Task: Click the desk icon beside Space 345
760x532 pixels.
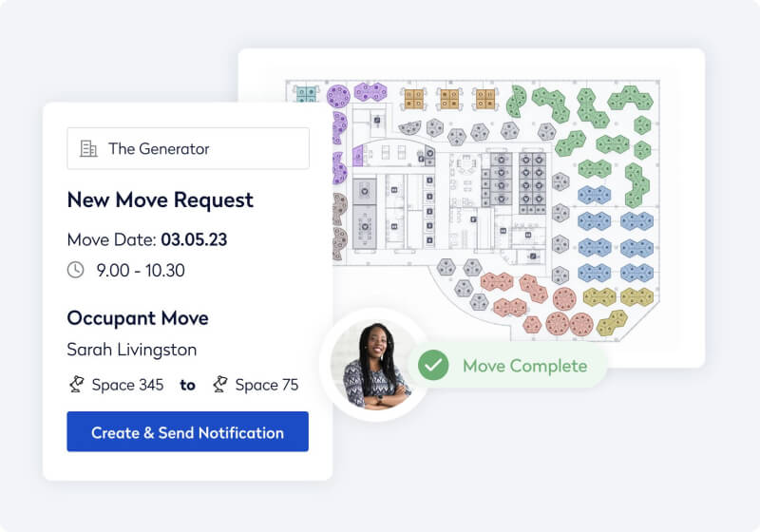Action: [x=75, y=385]
